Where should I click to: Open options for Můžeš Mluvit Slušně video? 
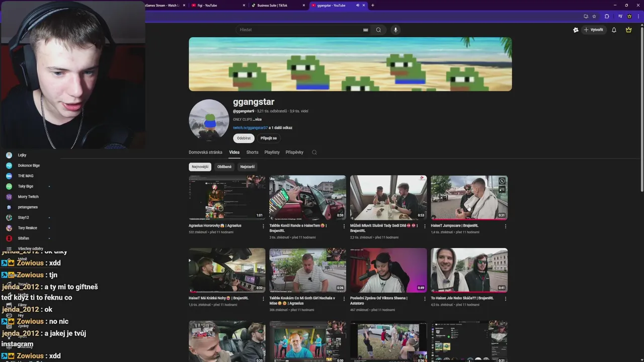pyautogui.click(x=425, y=226)
